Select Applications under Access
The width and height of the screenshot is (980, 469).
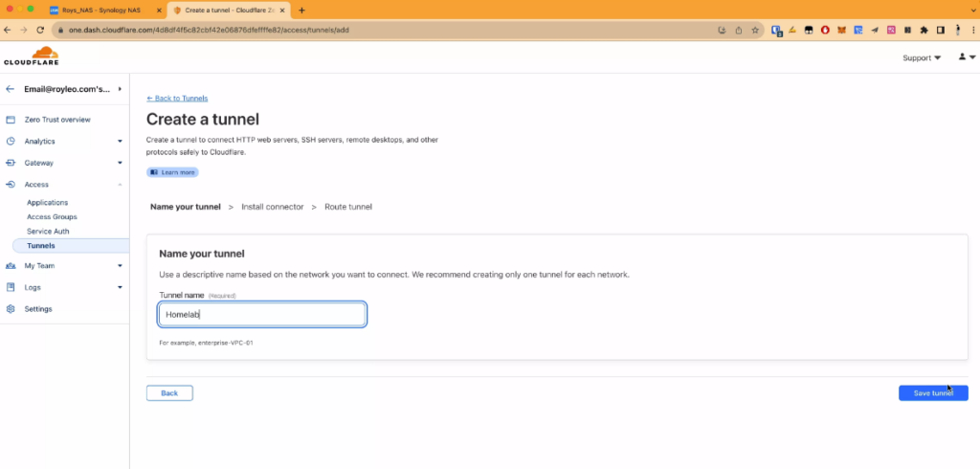pos(48,203)
